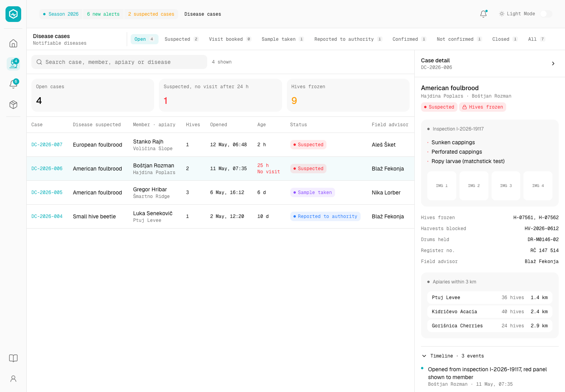Open disease cases microscope sidebar icon

coord(13,64)
